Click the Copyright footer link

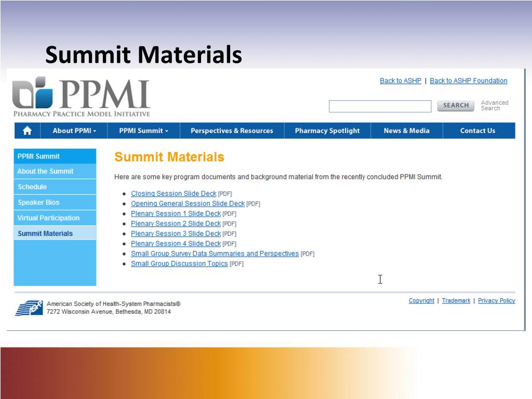tap(421, 301)
